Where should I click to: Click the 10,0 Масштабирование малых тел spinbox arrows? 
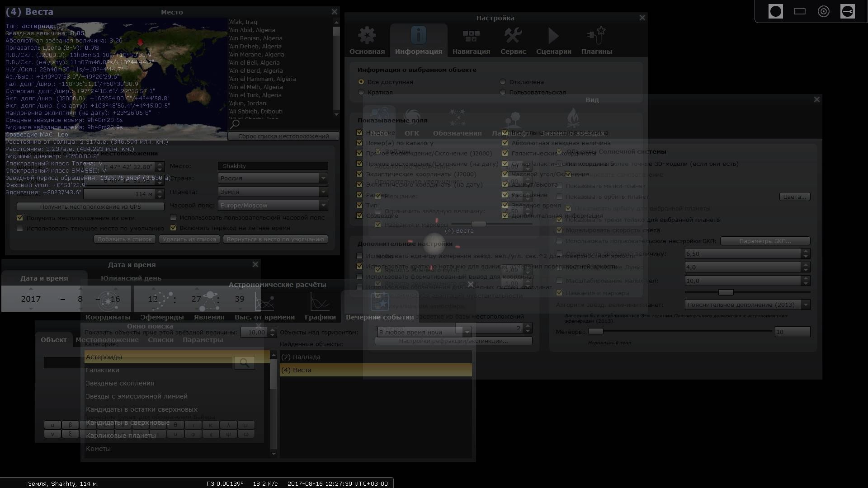805,281
